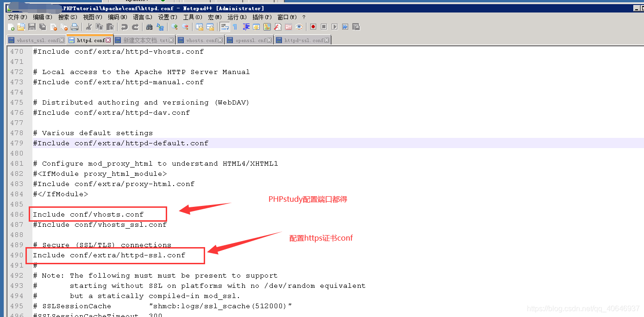Print the document via printer icon
Screen dimensions: 644x317
coord(75,27)
